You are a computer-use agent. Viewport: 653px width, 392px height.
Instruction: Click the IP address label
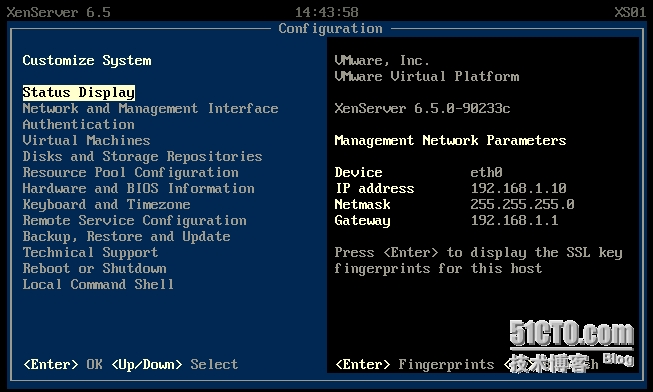point(375,189)
